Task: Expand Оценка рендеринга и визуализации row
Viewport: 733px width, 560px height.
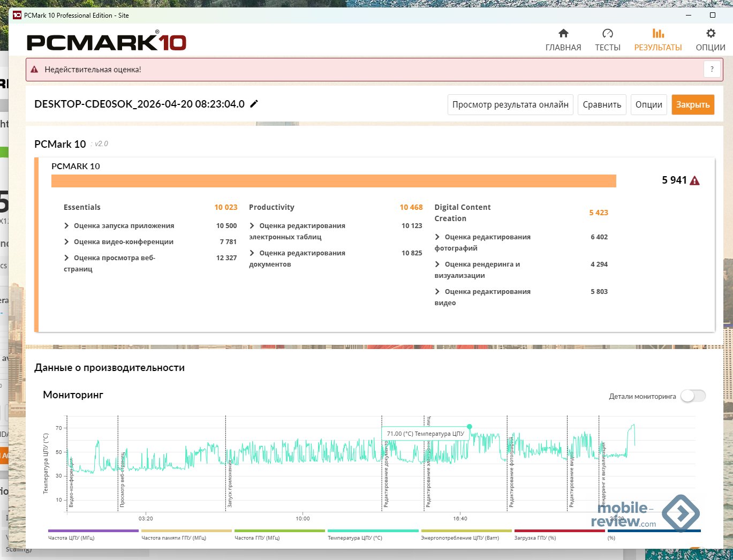Action: coord(438,264)
